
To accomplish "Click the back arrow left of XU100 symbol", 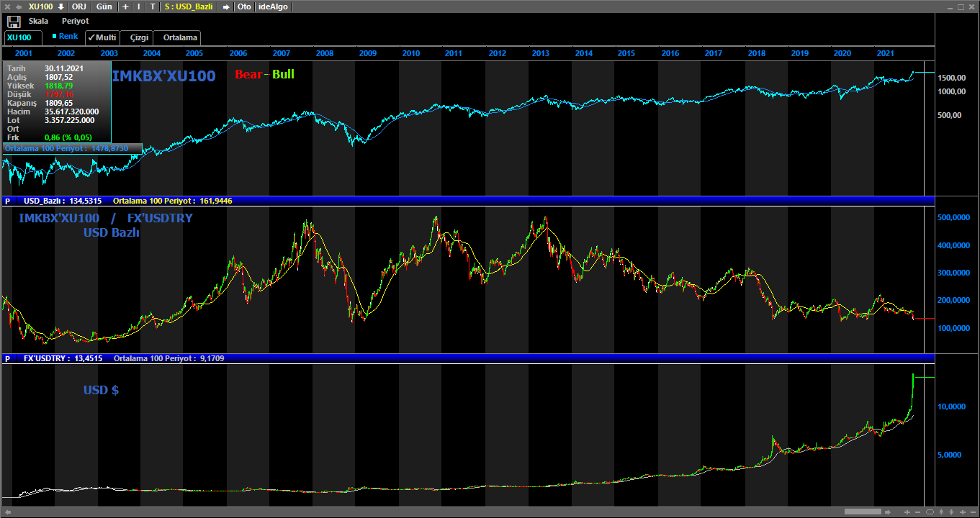I will (x=19, y=6).
